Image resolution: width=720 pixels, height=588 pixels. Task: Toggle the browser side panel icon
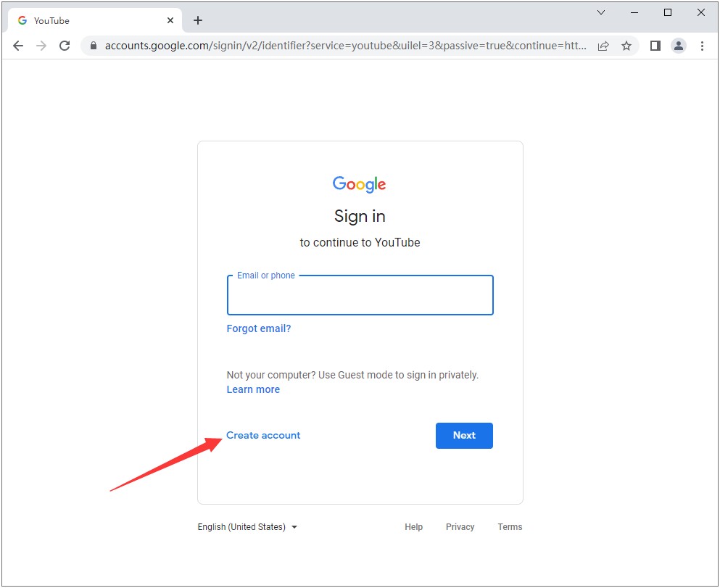pos(655,46)
